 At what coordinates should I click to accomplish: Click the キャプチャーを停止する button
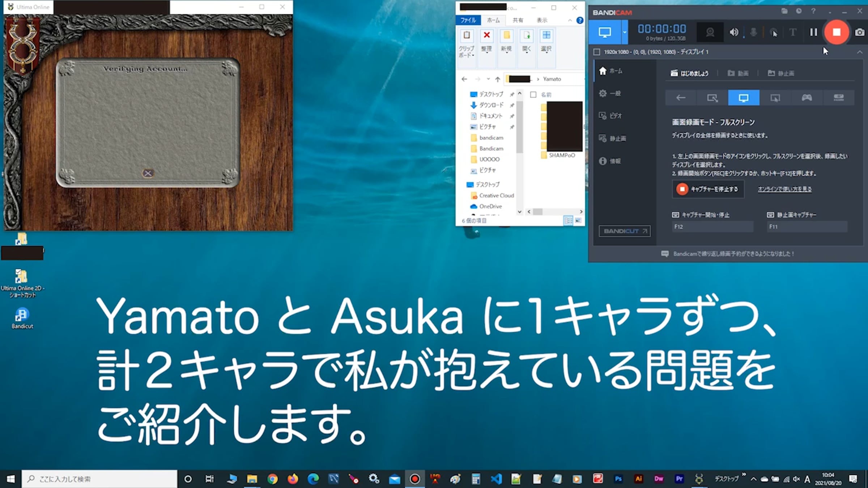click(x=708, y=189)
